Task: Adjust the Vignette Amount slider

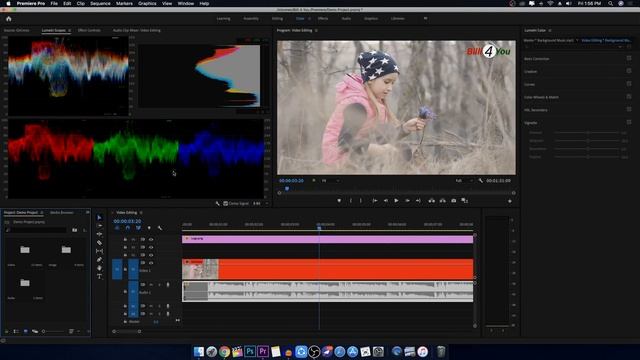Action: pos(588,133)
